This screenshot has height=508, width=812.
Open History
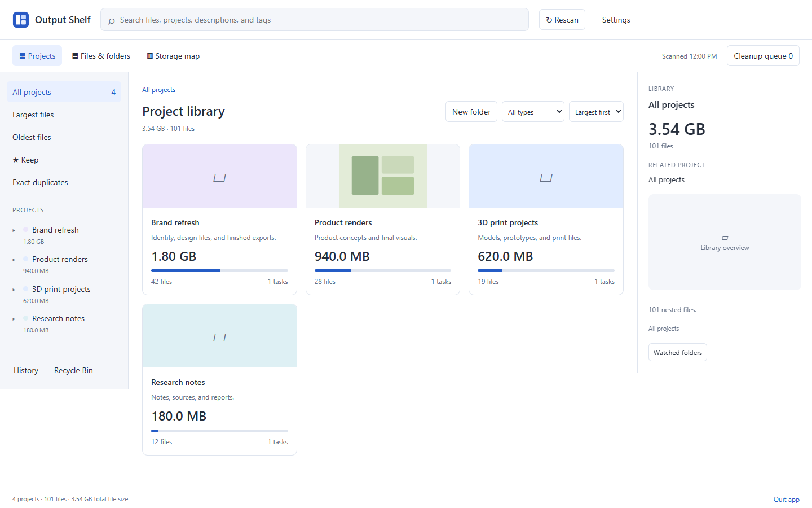click(26, 370)
